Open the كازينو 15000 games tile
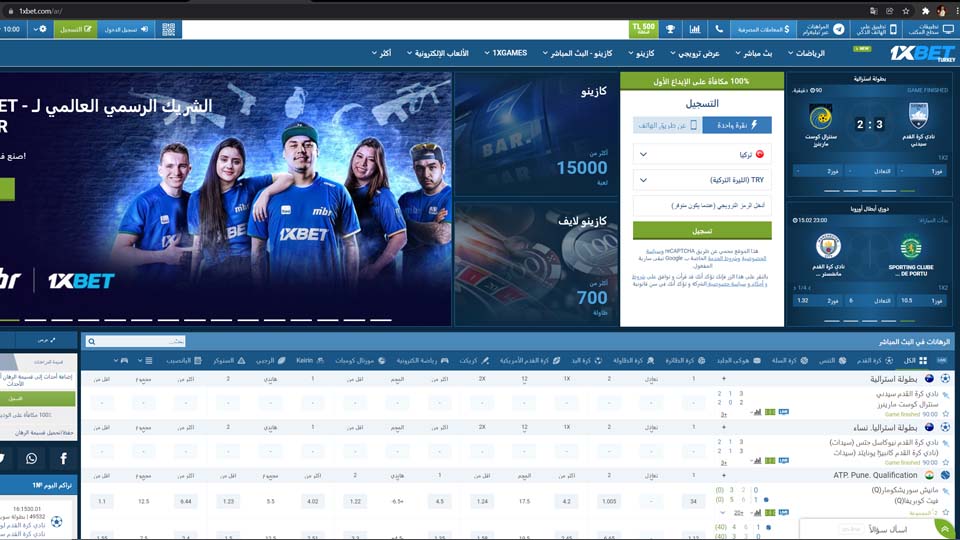 click(535, 135)
